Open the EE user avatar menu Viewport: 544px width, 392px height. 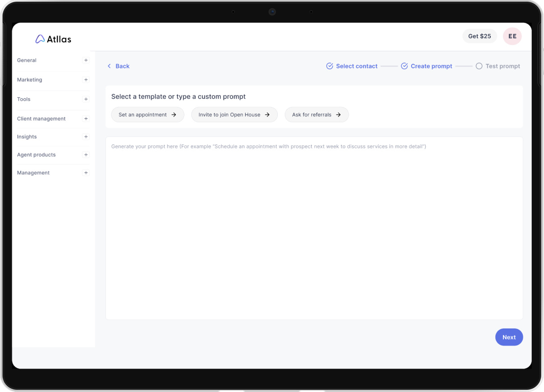coord(512,36)
